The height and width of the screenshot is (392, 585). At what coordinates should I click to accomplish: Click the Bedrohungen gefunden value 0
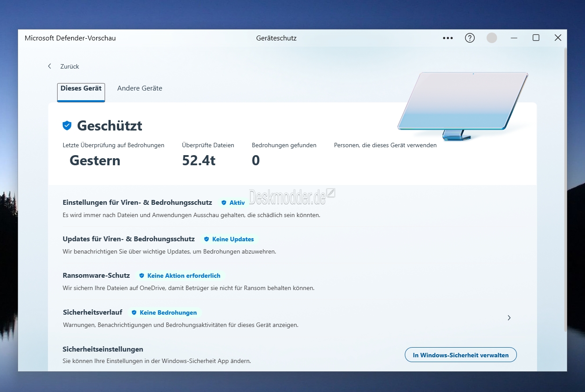pos(256,160)
